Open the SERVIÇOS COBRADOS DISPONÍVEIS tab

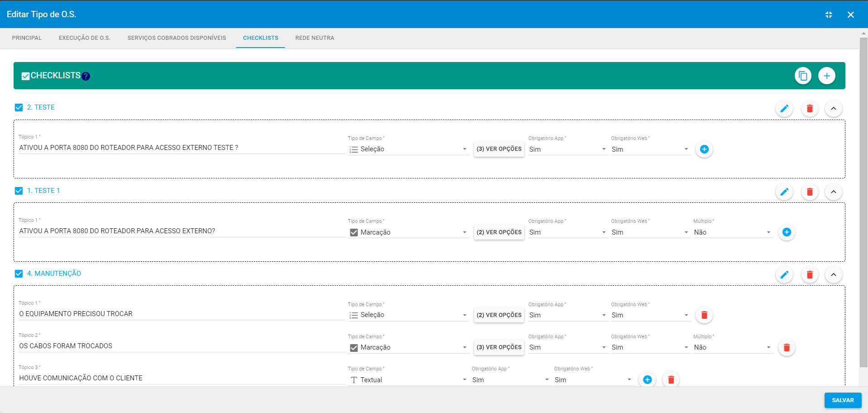177,38
